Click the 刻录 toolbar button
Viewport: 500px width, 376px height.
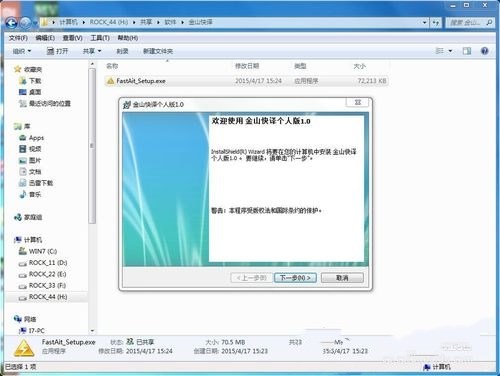pos(122,51)
